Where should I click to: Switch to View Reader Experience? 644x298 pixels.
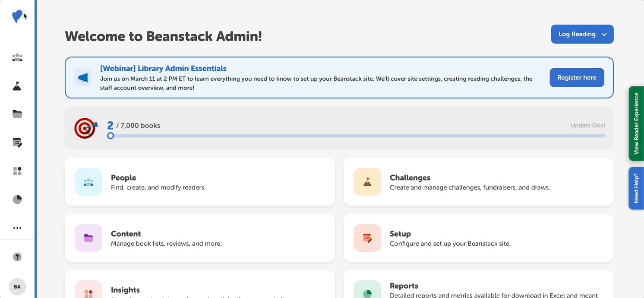pos(636,124)
